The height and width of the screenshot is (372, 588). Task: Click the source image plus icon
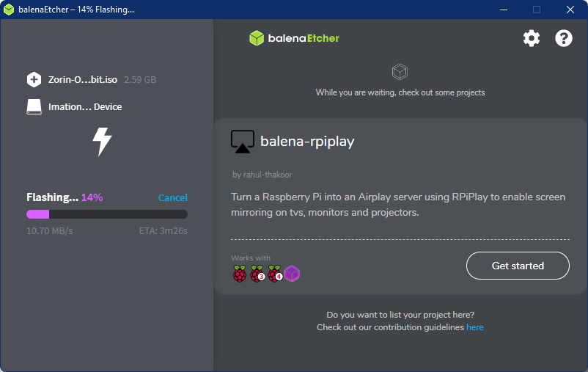34,79
